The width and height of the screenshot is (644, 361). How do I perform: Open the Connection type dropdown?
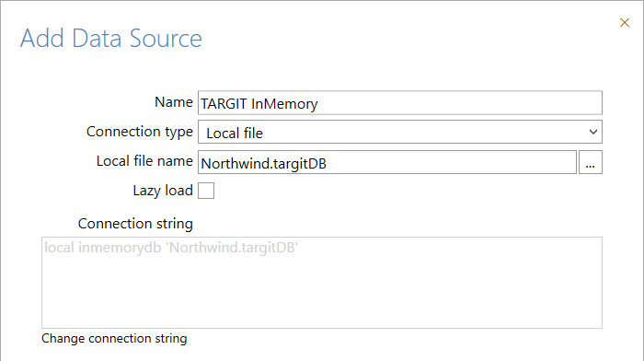(400, 132)
